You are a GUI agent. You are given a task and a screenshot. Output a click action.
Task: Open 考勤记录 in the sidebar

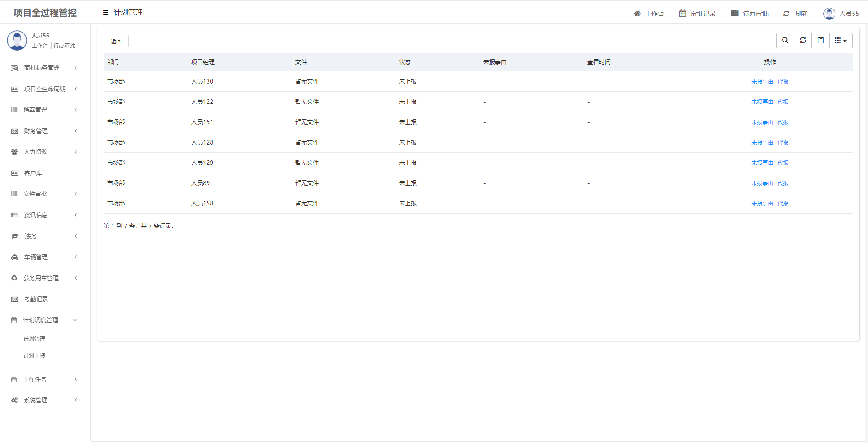pos(36,299)
